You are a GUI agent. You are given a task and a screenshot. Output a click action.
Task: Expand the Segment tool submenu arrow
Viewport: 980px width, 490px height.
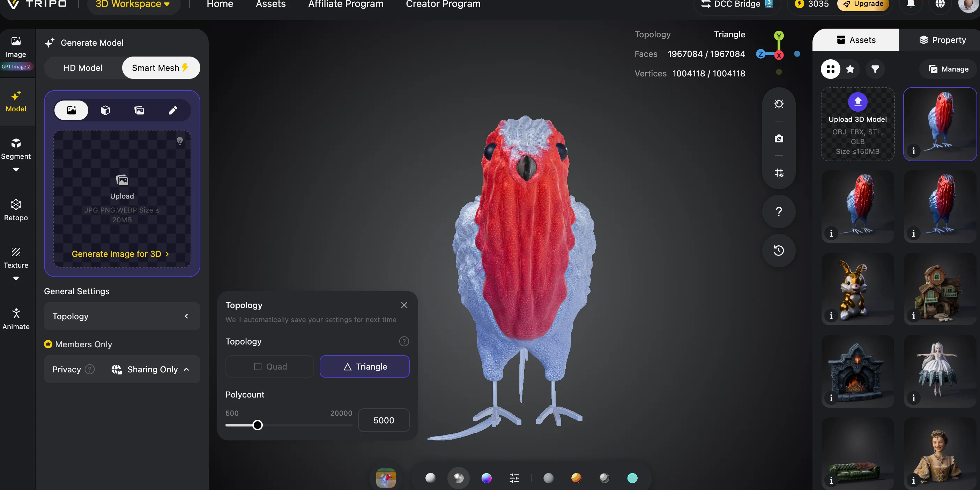click(16, 170)
